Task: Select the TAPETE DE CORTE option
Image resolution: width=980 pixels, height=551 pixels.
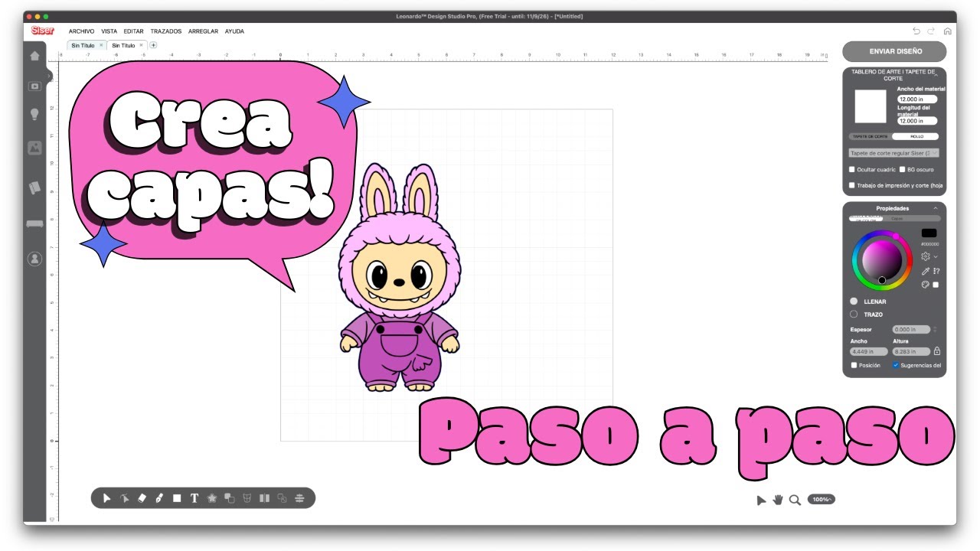Action: [871, 136]
